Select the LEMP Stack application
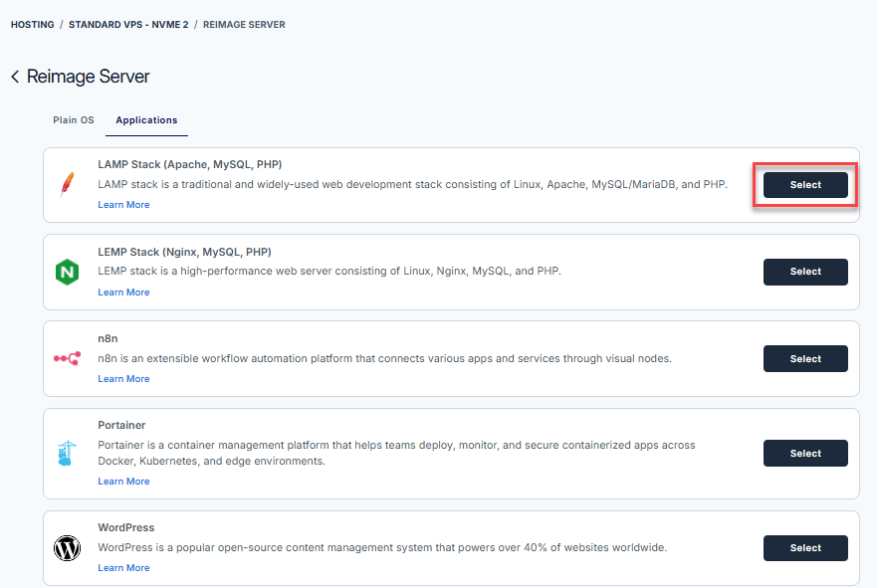This screenshot has width=877, height=588. (x=805, y=272)
